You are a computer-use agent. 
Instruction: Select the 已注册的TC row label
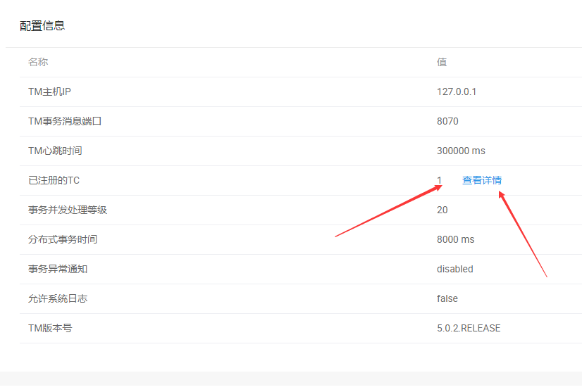54,180
